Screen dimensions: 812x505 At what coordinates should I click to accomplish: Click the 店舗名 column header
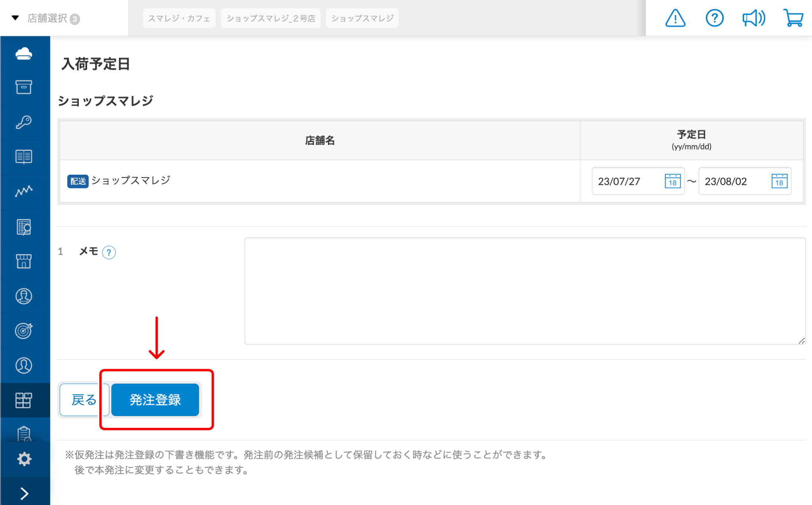pyautogui.click(x=320, y=141)
